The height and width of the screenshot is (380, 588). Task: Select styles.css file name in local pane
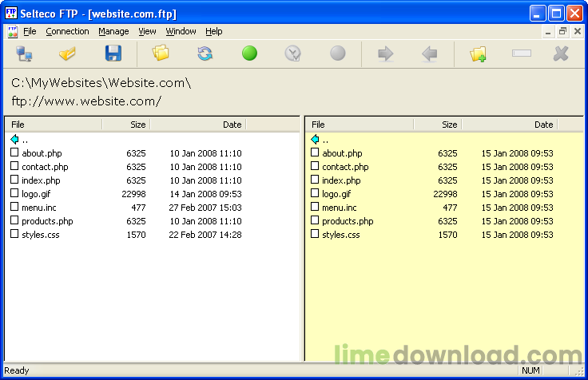[x=41, y=235]
